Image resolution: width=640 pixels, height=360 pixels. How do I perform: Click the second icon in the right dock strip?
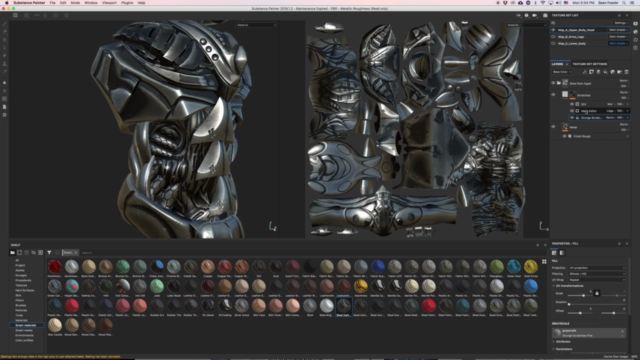point(636,32)
